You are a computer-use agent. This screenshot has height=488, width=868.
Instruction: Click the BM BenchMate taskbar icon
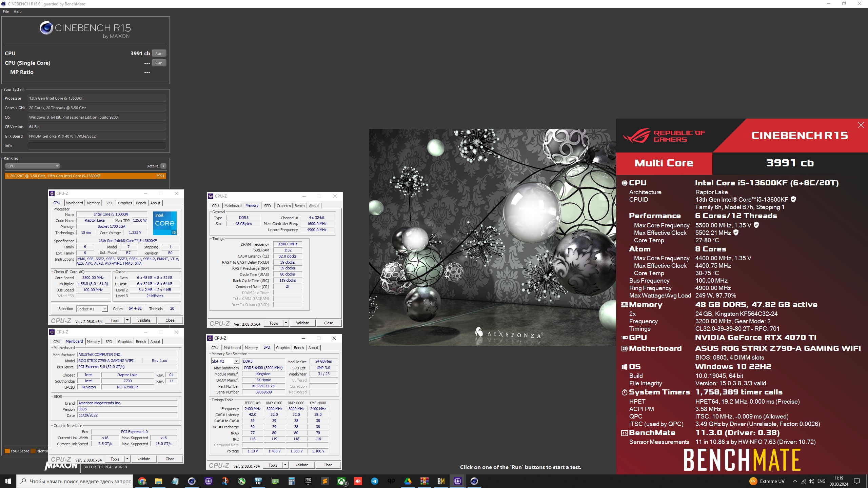pyautogui.click(x=441, y=481)
